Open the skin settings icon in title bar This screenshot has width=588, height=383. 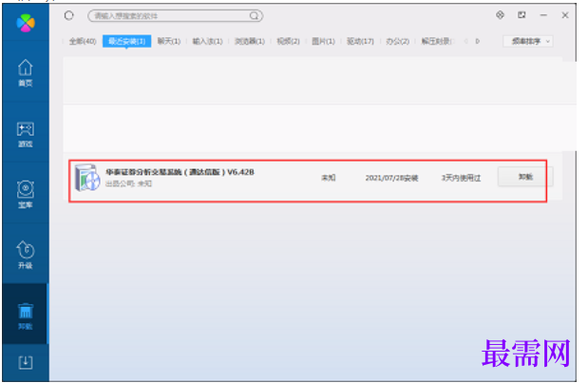pos(500,15)
